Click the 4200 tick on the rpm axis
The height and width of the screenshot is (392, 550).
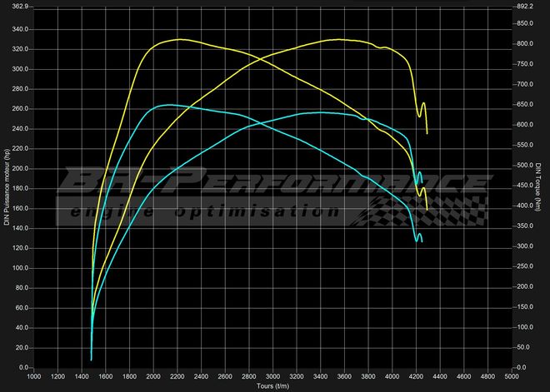click(415, 375)
